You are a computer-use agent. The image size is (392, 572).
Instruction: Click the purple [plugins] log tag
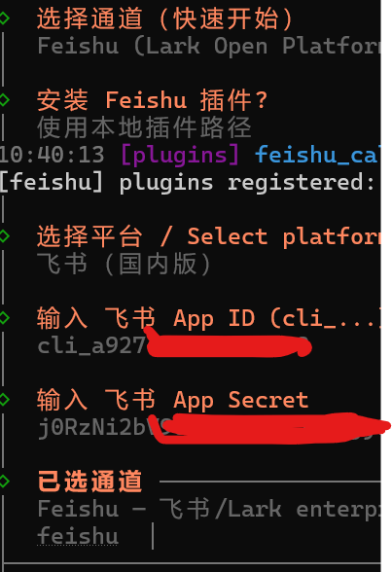[180, 156]
